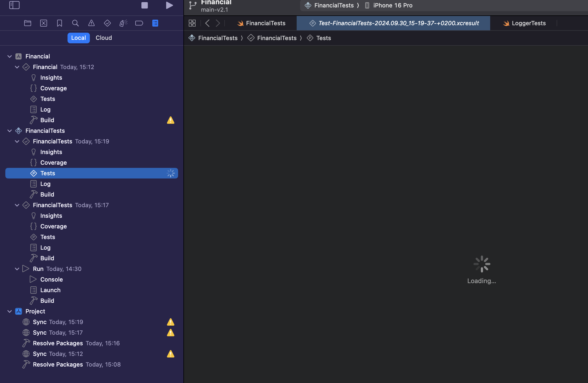Viewport: 588px width, 383px height.
Task: Click FinancialTests scheme in jump bar
Action: point(213,38)
